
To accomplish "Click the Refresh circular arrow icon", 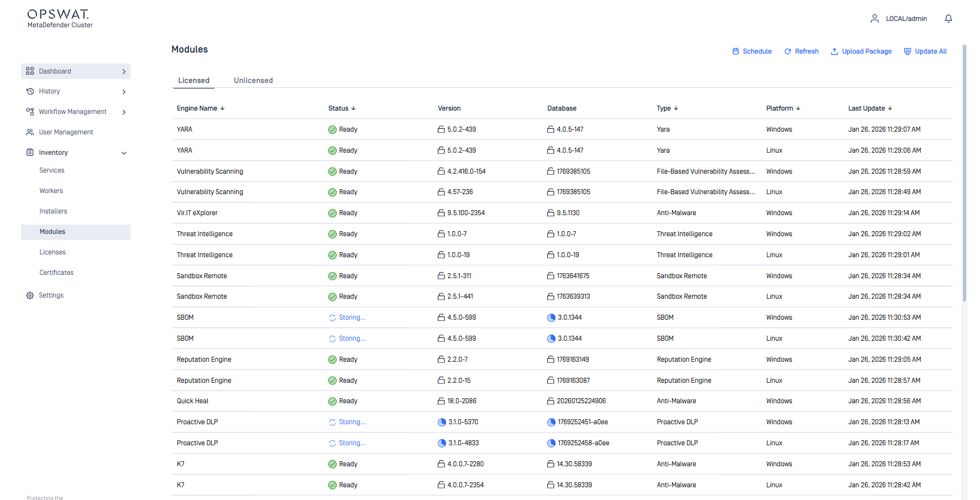I will point(788,51).
